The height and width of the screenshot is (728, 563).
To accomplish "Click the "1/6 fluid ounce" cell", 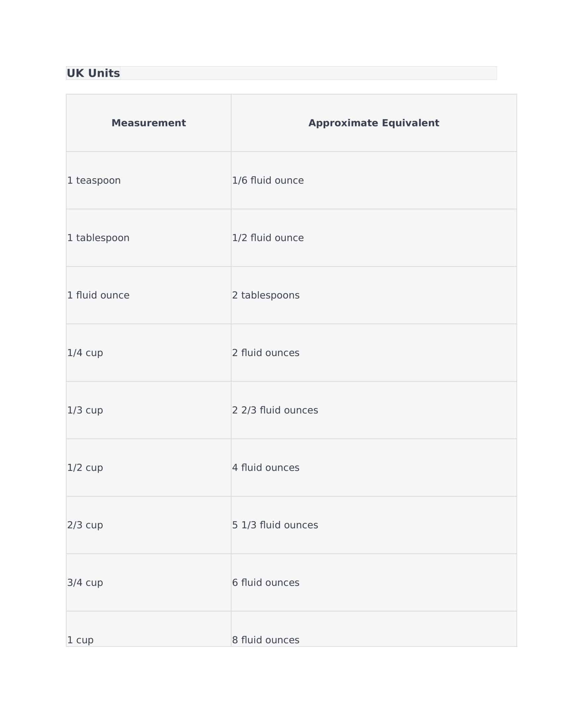I will pos(268,181).
